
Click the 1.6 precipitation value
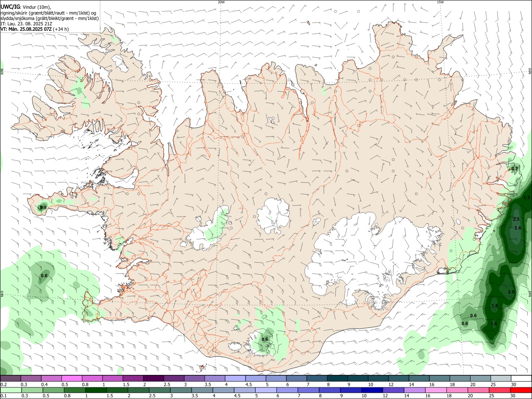pyautogui.click(x=494, y=324)
